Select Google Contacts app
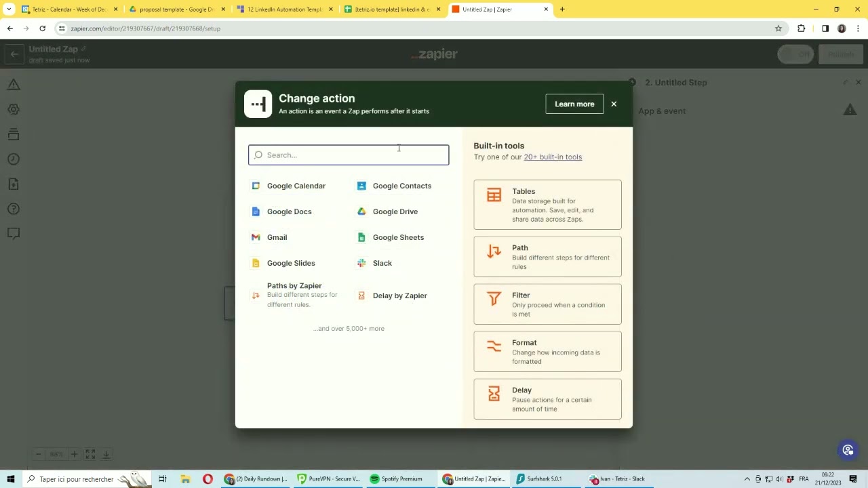 click(x=395, y=186)
